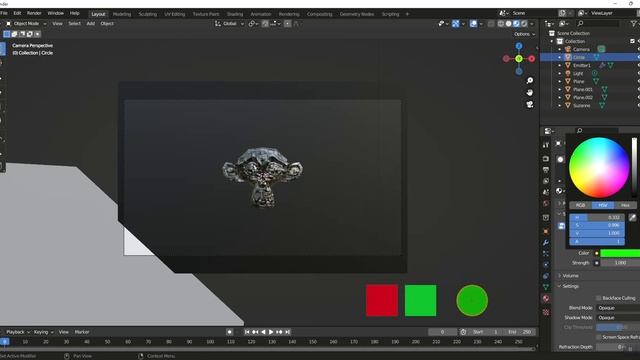The image size is (640, 360).
Task: Open the Tool properties tab icon
Action: [x=546, y=145]
